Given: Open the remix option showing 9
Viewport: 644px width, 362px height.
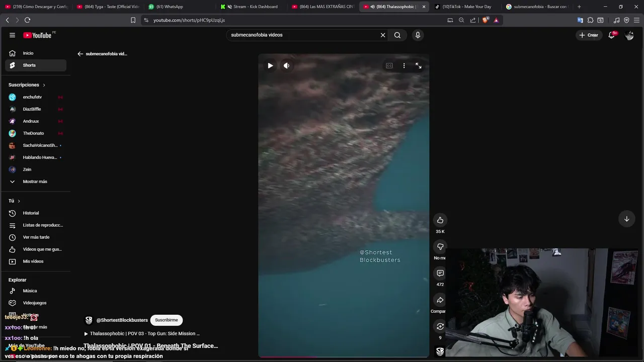Looking at the screenshot, I should click(440, 327).
